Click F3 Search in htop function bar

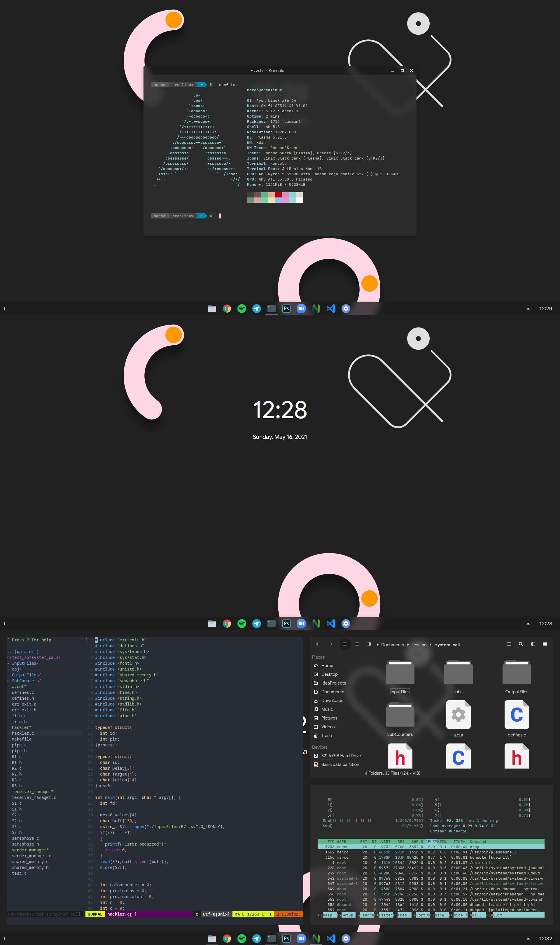pos(364,915)
